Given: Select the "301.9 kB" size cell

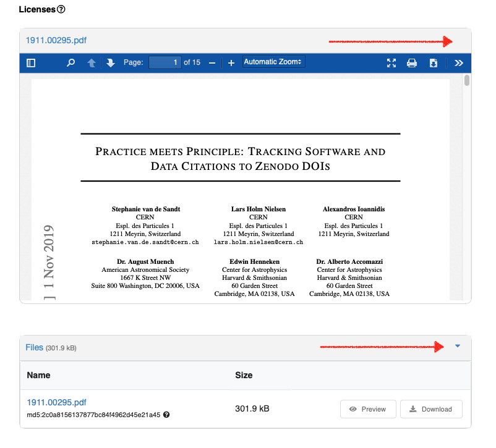Looking at the screenshot, I should tap(252, 409).
